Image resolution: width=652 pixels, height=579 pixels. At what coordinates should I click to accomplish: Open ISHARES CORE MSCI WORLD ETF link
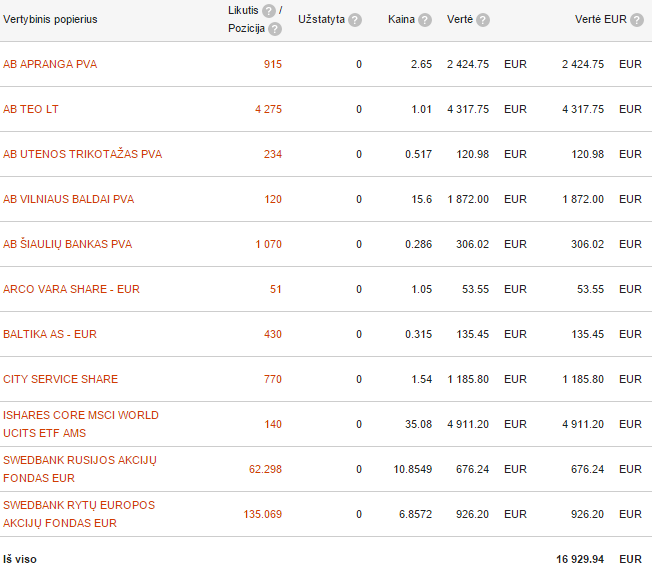point(81,424)
